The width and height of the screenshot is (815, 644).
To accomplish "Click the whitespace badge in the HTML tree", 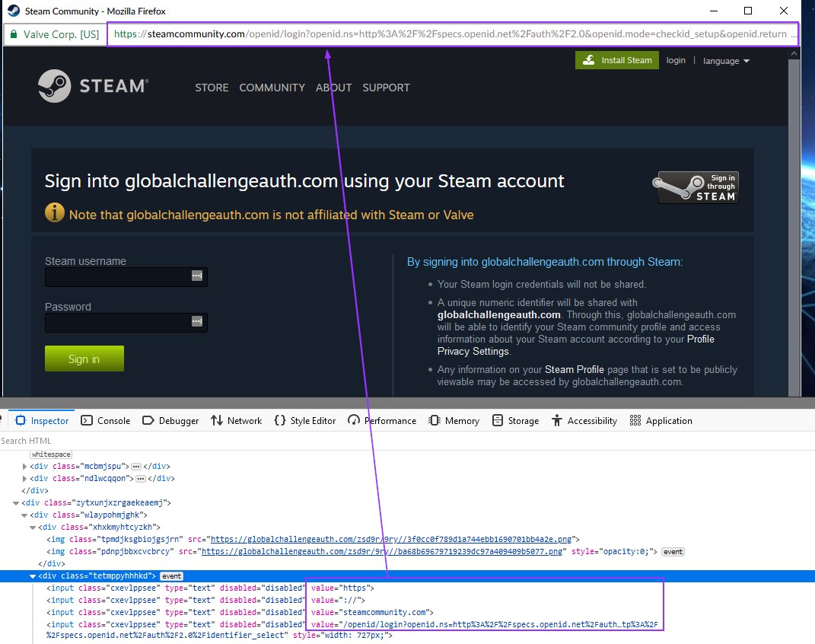I will (51, 454).
